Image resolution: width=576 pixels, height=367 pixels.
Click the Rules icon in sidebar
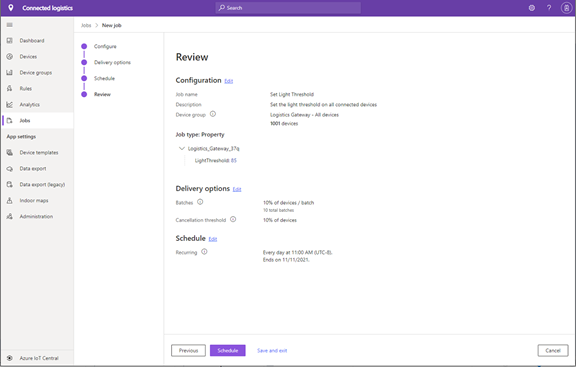pos(10,89)
